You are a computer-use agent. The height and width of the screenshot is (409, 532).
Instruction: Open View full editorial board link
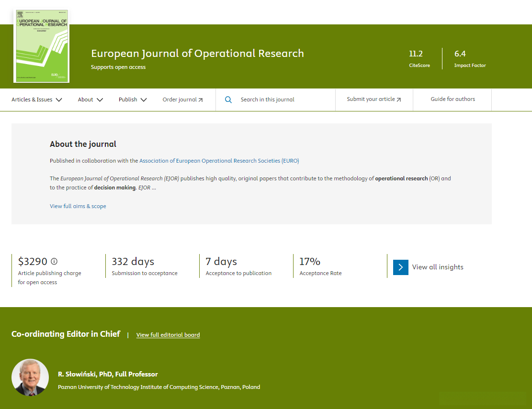point(168,335)
